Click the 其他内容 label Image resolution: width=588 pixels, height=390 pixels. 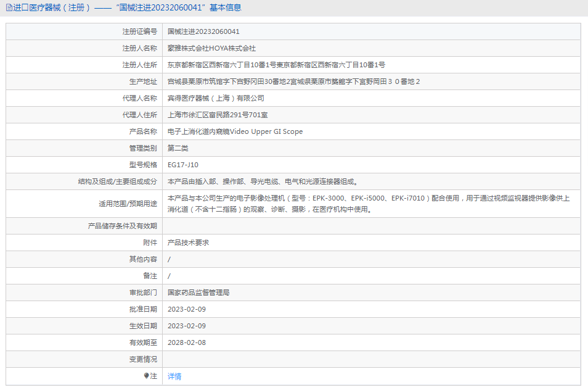(143, 259)
